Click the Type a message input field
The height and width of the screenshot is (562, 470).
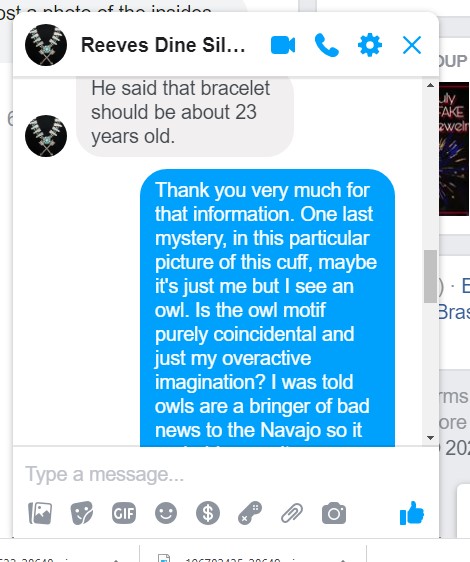[x=226, y=474]
